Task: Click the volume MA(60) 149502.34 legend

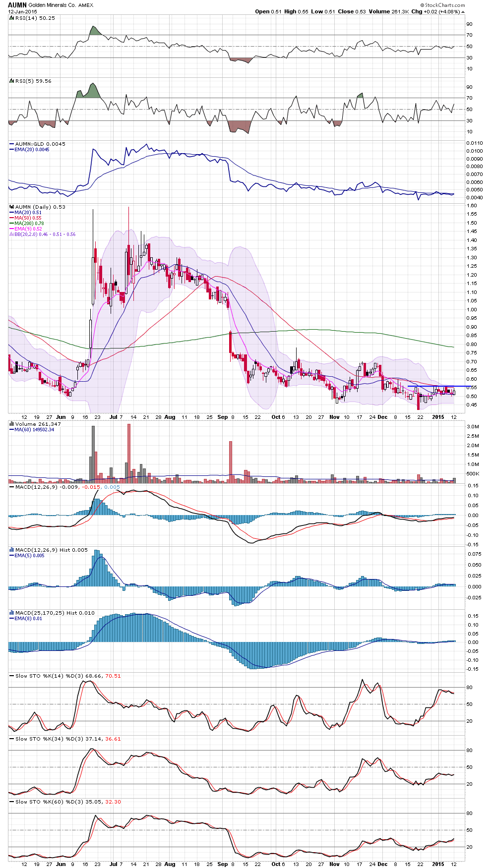Action: (32, 429)
